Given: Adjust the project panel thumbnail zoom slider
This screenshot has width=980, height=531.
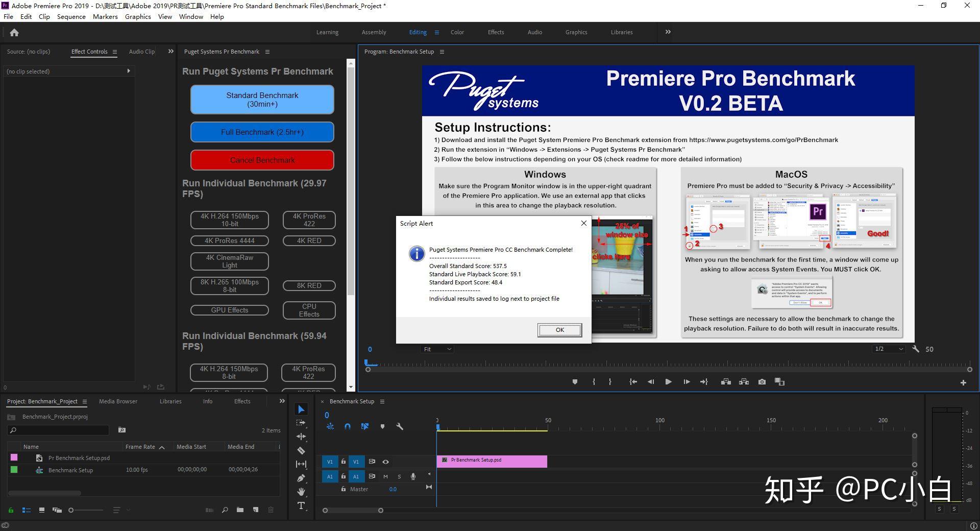Looking at the screenshot, I should (71, 510).
